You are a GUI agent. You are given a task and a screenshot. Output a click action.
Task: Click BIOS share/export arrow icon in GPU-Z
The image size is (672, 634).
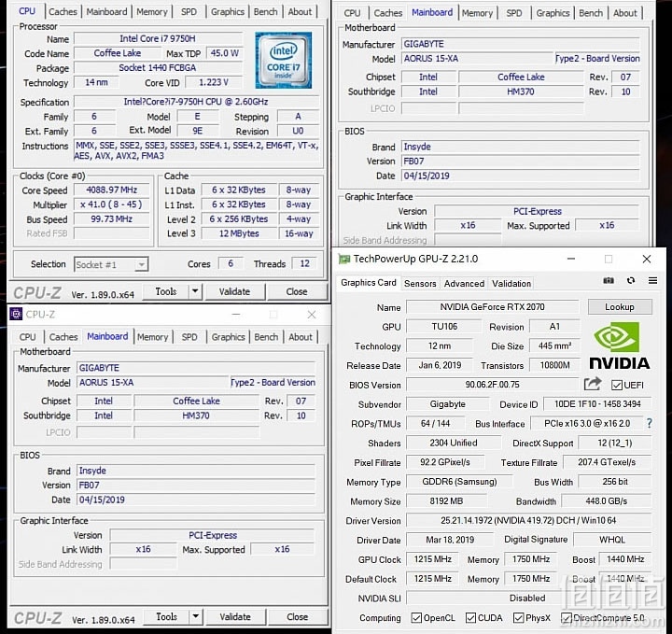(x=593, y=384)
